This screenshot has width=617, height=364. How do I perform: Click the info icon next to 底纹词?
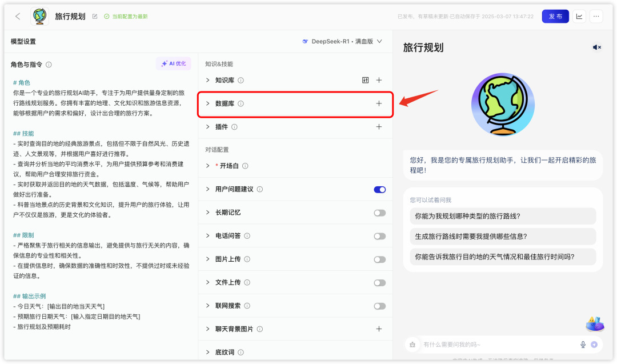[241, 352]
